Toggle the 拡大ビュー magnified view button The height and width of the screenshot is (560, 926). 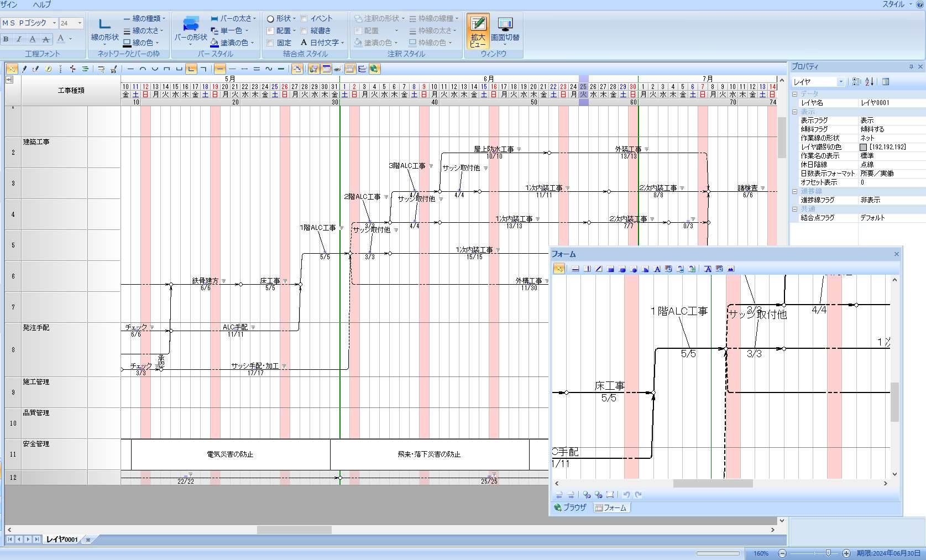(478, 31)
